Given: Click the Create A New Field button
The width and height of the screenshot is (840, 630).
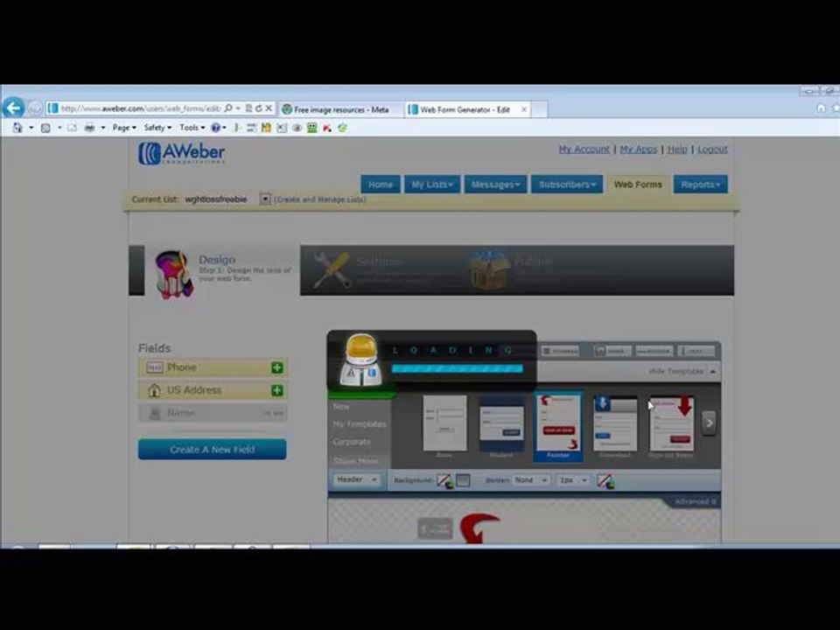Looking at the screenshot, I should pyautogui.click(x=212, y=450).
